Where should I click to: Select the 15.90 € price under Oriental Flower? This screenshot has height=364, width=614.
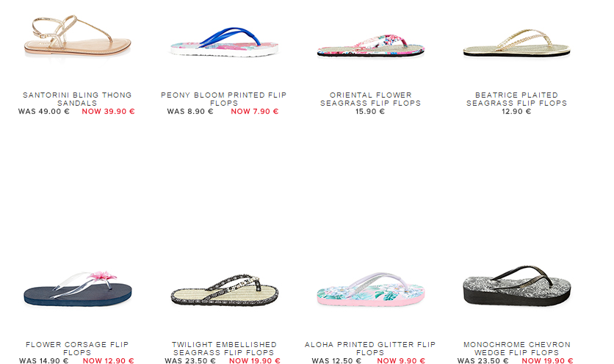point(370,112)
